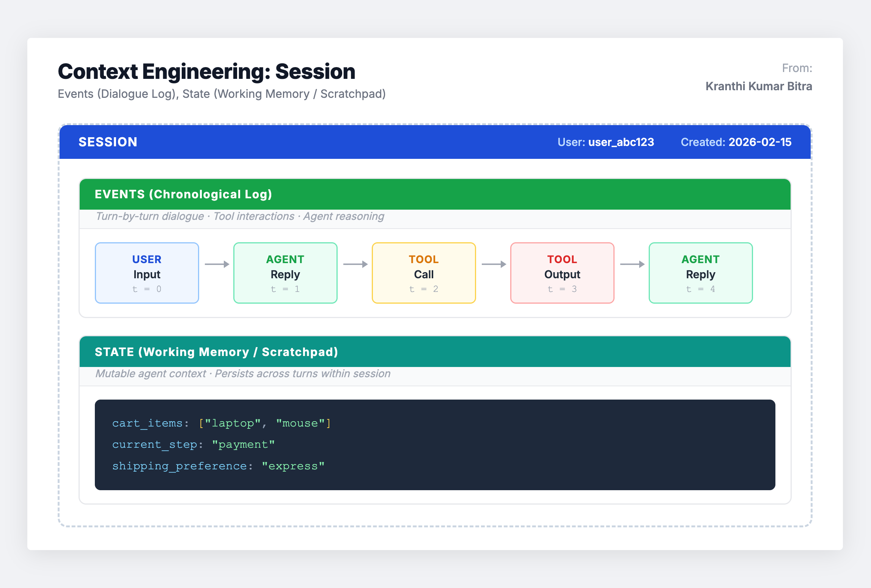
Task: Click arrow between TOOL Call and TOOL Output
Action: coord(494,264)
